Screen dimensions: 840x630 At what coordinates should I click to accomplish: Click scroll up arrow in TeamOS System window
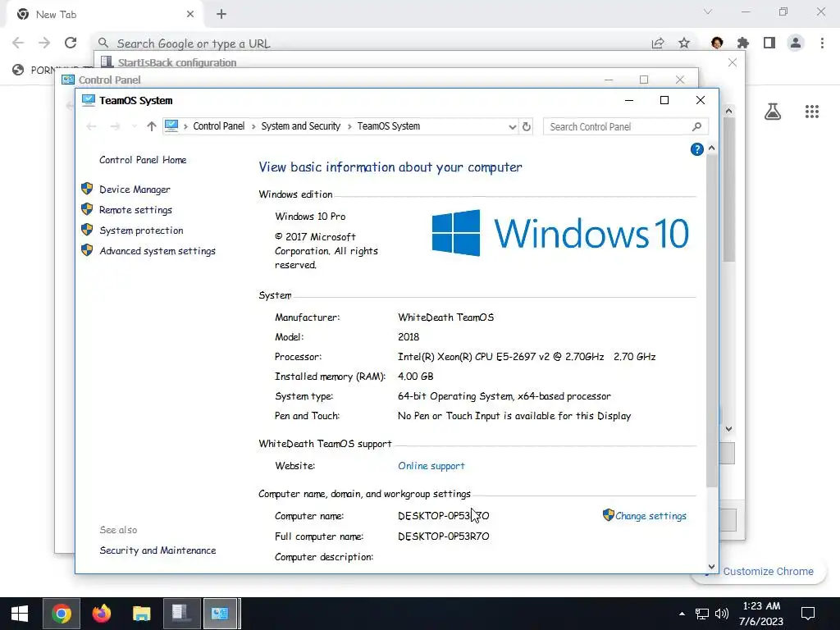(711, 148)
